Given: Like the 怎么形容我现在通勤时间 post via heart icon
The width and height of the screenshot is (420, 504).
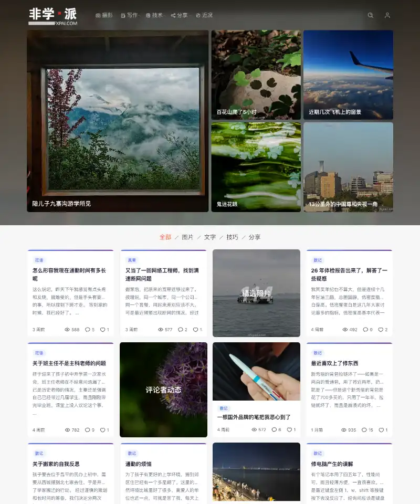Looking at the screenshot, I should pyautogui.click(x=102, y=330).
